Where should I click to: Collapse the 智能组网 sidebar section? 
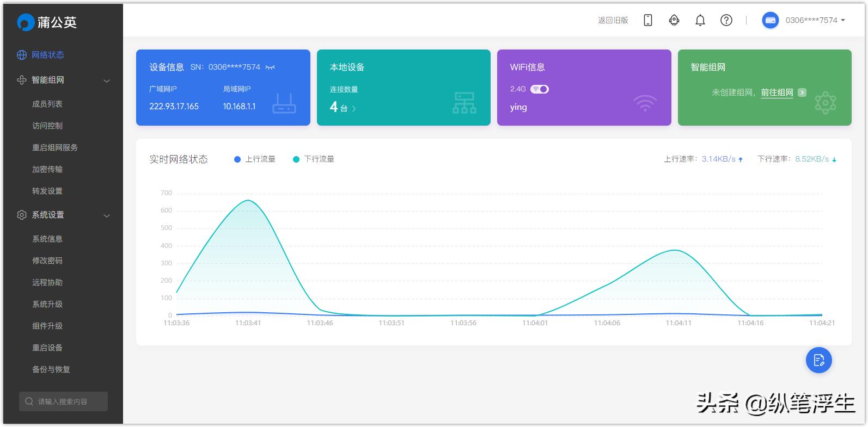click(x=107, y=81)
